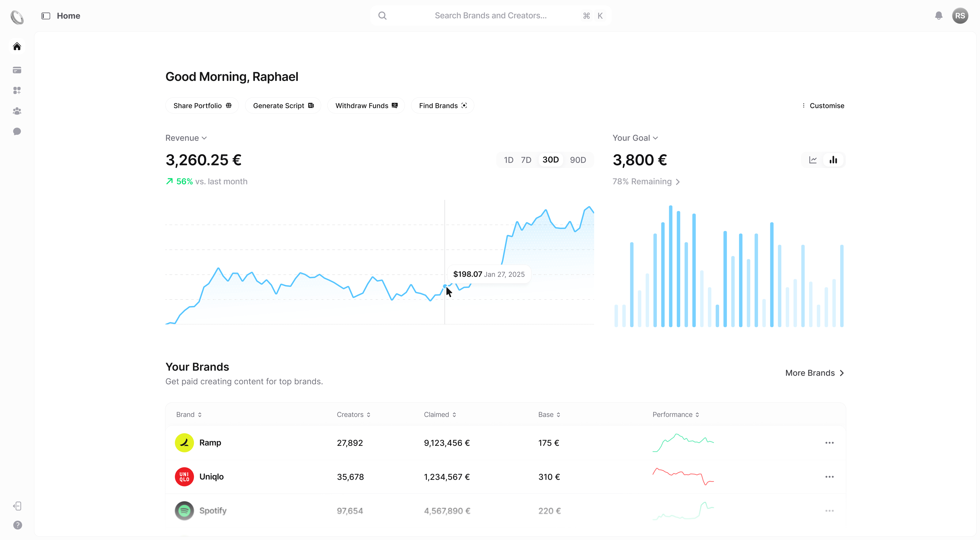980x540 pixels.
Task: Click the Search Brands and Creators field
Action: (490, 16)
